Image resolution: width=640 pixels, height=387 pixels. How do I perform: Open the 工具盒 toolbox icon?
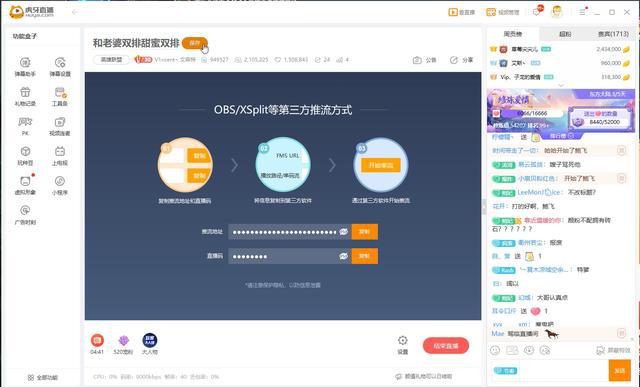pos(60,96)
